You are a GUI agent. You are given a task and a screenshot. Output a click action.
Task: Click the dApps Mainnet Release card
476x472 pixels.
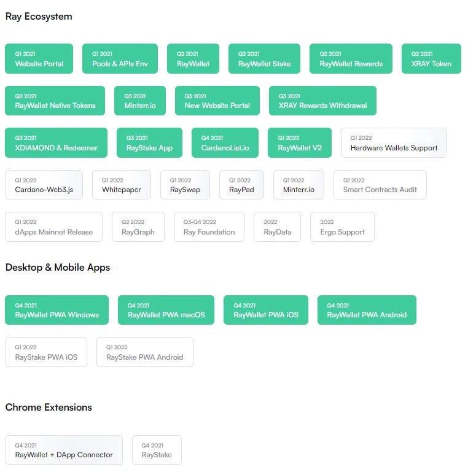[53, 227]
